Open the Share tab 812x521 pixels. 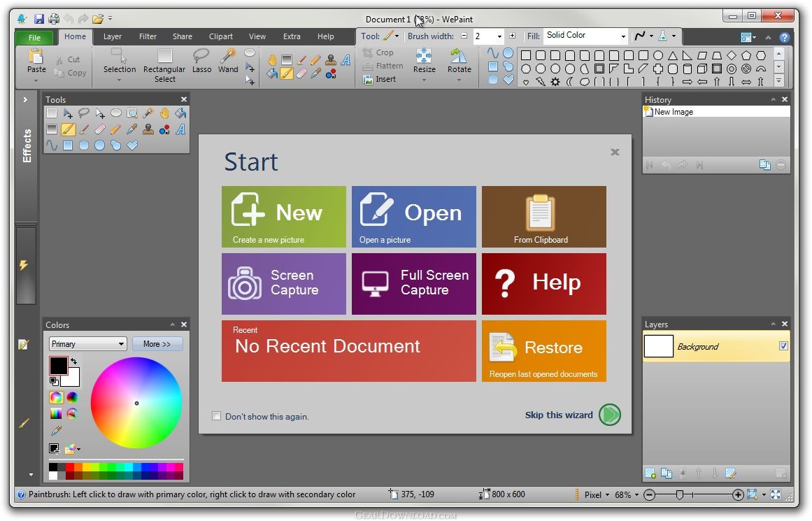point(183,36)
